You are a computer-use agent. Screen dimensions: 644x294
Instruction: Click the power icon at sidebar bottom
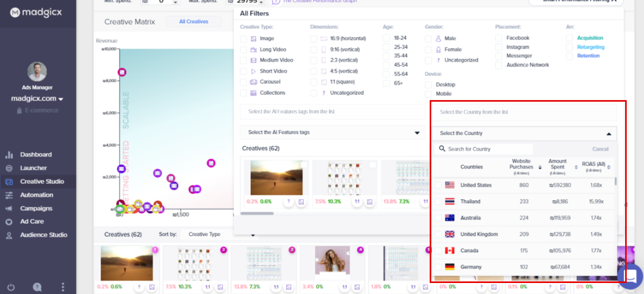tap(11, 287)
